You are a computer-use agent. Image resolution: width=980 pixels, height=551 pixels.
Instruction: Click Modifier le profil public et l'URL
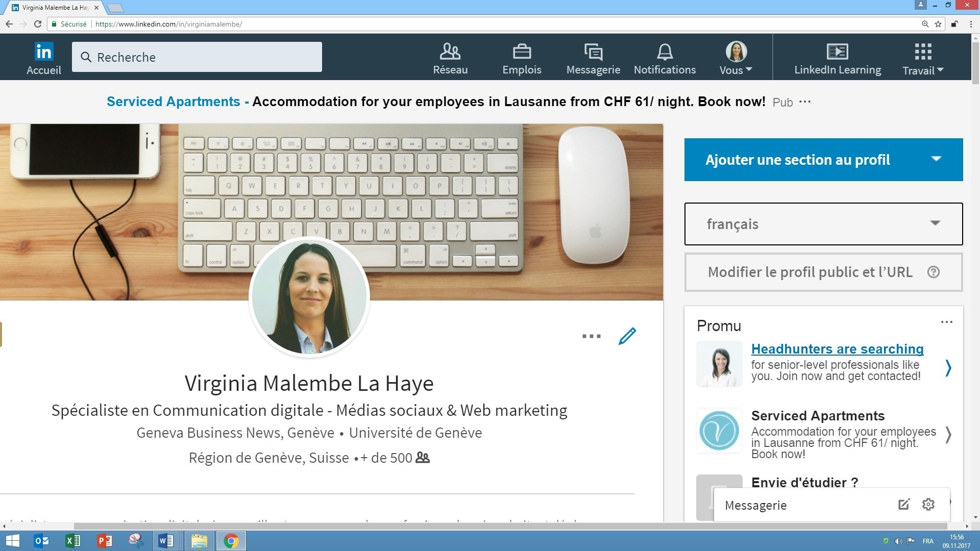coord(810,272)
